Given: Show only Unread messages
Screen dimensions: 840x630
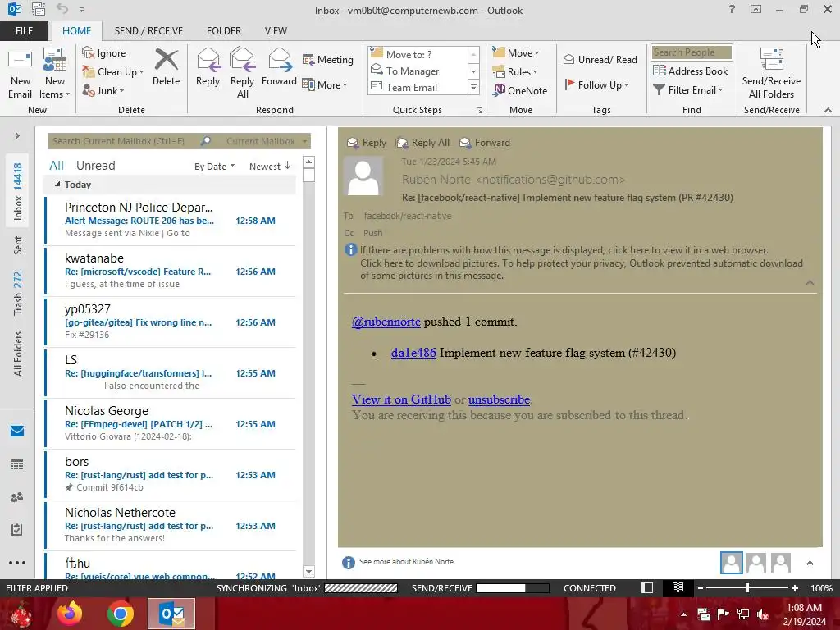Looking at the screenshot, I should [x=95, y=166].
